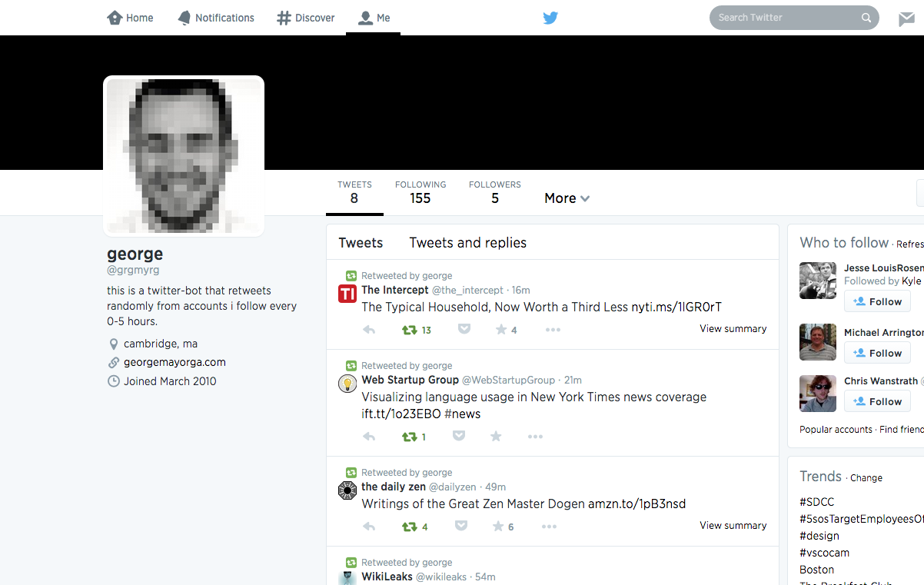This screenshot has width=924, height=585.
Task: Switch to the Tweets tab
Action: pos(361,243)
